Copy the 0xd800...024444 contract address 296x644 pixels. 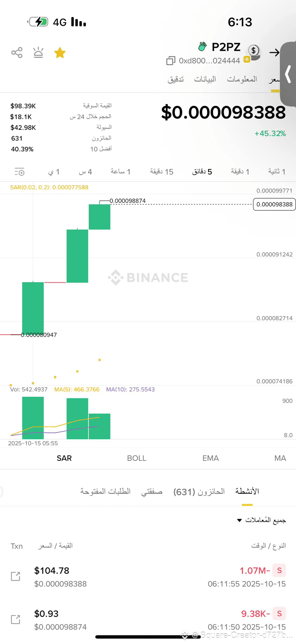pyautogui.click(x=171, y=61)
